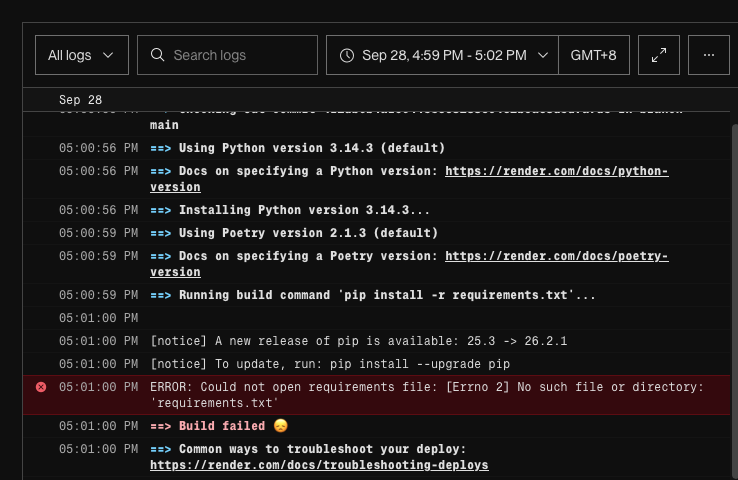This screenshot has height=480, width=738.
Task: Open the troubleshooting-deploys link
Action: pos(319,465)
